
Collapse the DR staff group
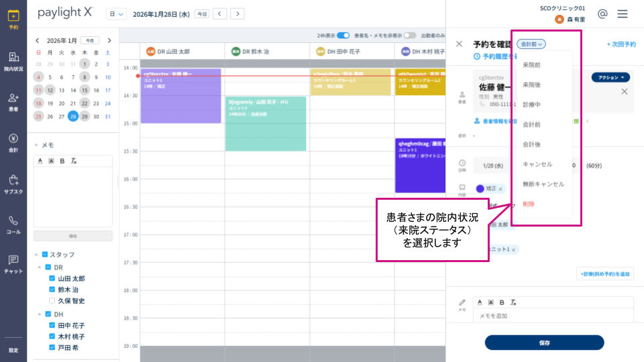click(40, 267)
